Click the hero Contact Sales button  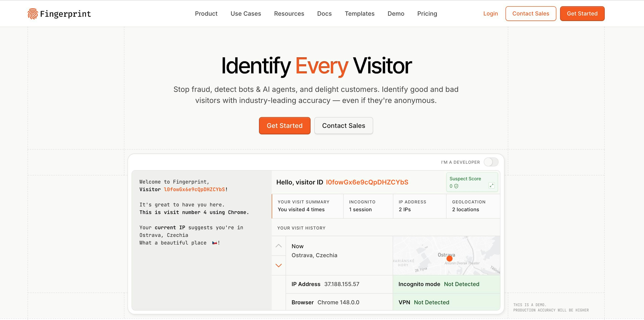click(x=343, y=126)
